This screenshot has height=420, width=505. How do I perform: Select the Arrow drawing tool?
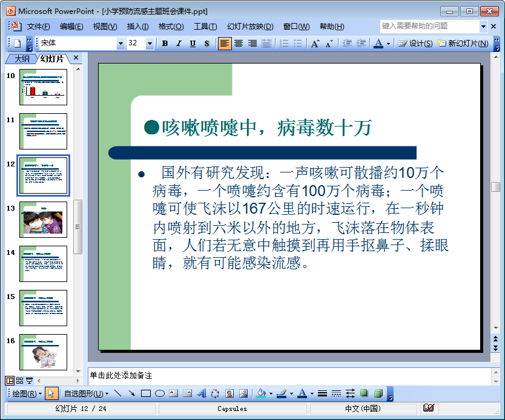[132, 393]
